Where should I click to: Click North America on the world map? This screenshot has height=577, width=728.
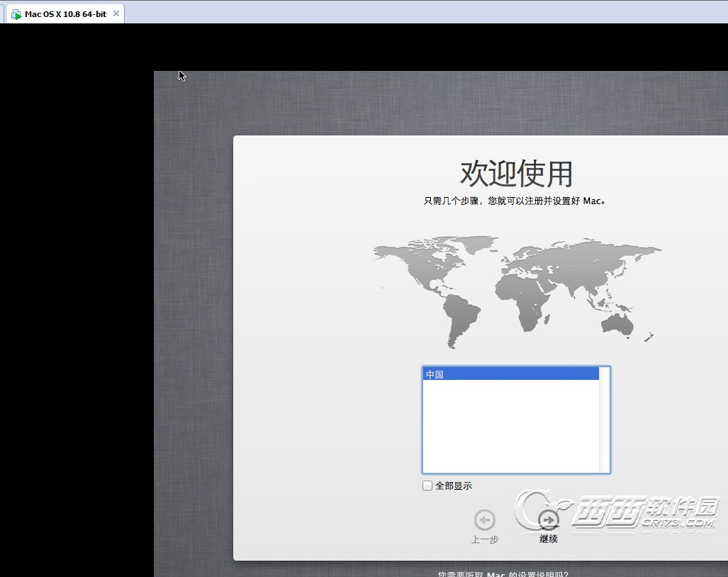click(418, 262)
